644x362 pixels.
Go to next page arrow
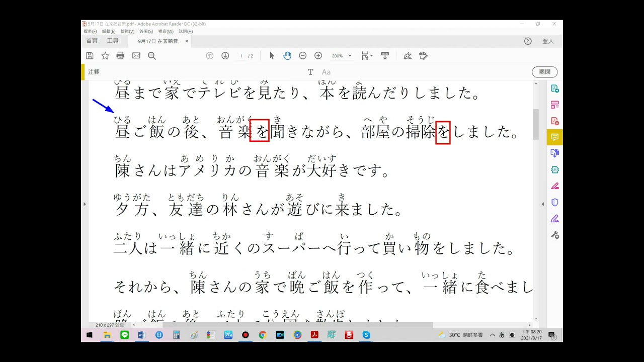225,56
